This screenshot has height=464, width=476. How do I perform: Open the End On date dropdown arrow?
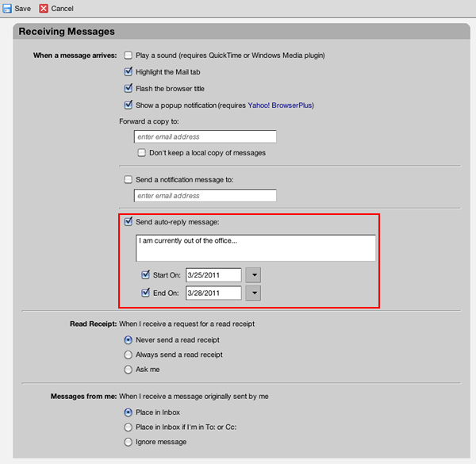(x=253, y=293)
